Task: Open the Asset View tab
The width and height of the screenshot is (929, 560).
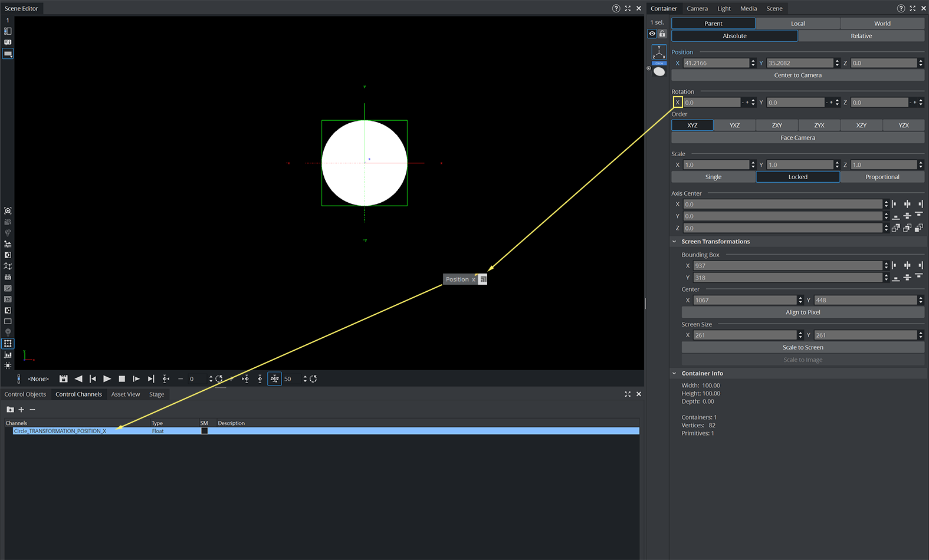Action: 126,394
